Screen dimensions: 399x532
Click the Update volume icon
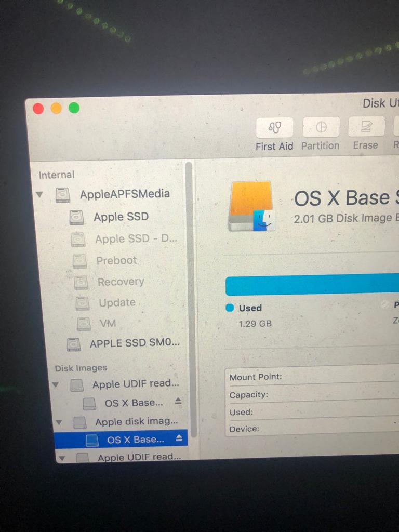[83, 303]
